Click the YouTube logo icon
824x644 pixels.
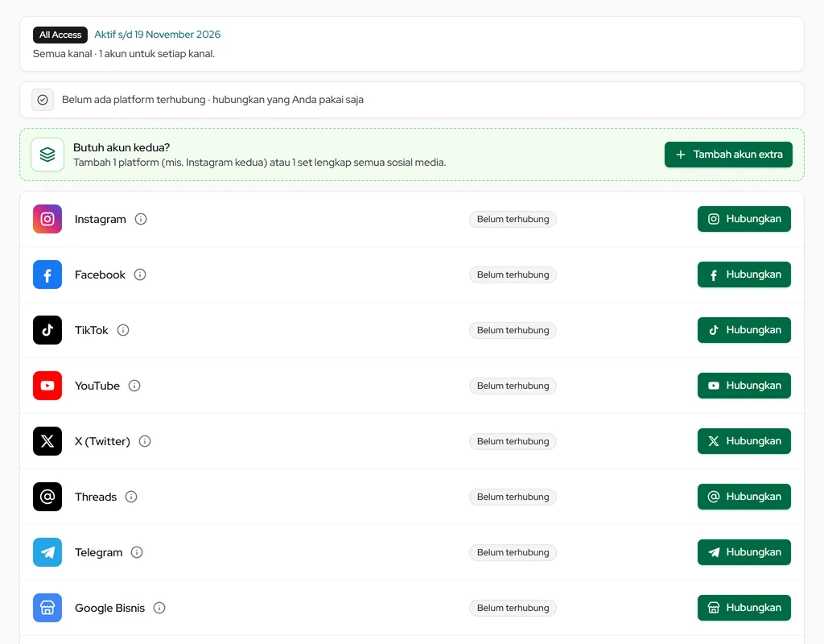point(47,386)
